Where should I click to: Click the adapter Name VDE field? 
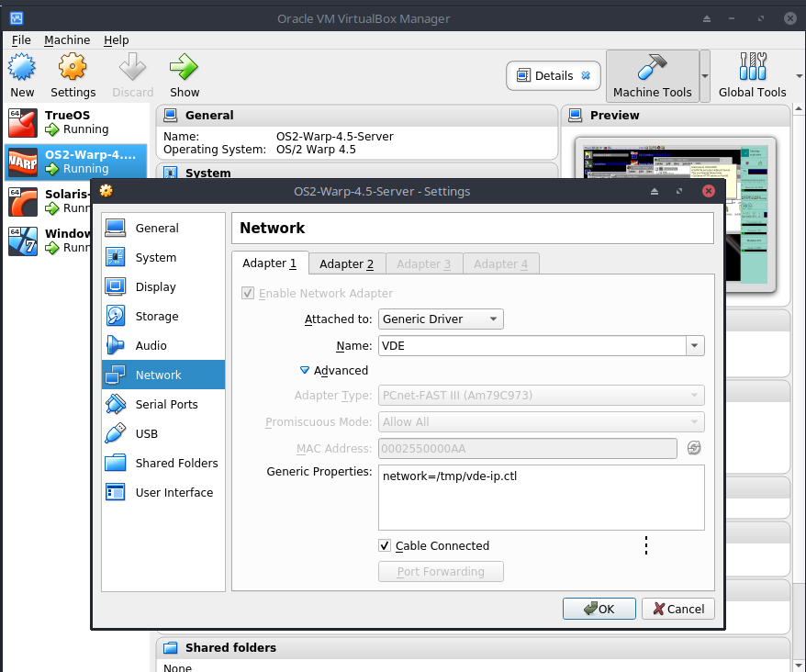532,345
